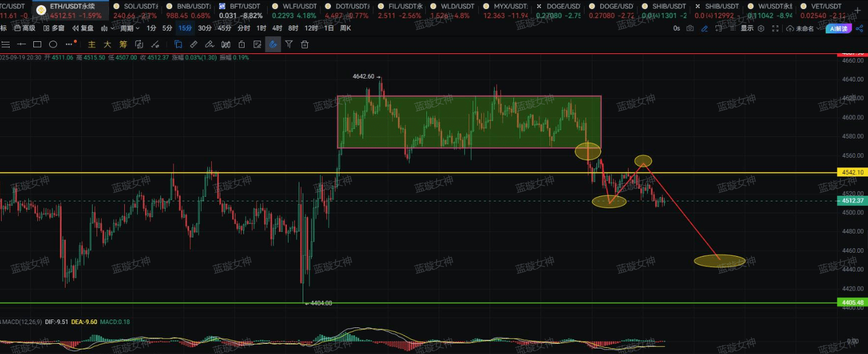868x354 pixels.
Task: Delete drawings with the trash icon
Action: [305, 44]
